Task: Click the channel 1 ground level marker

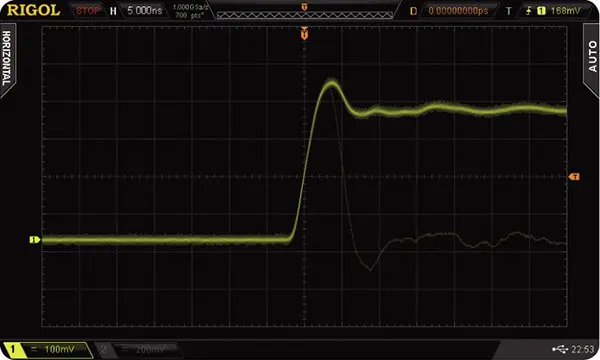Action: click(x=35, y=240)
